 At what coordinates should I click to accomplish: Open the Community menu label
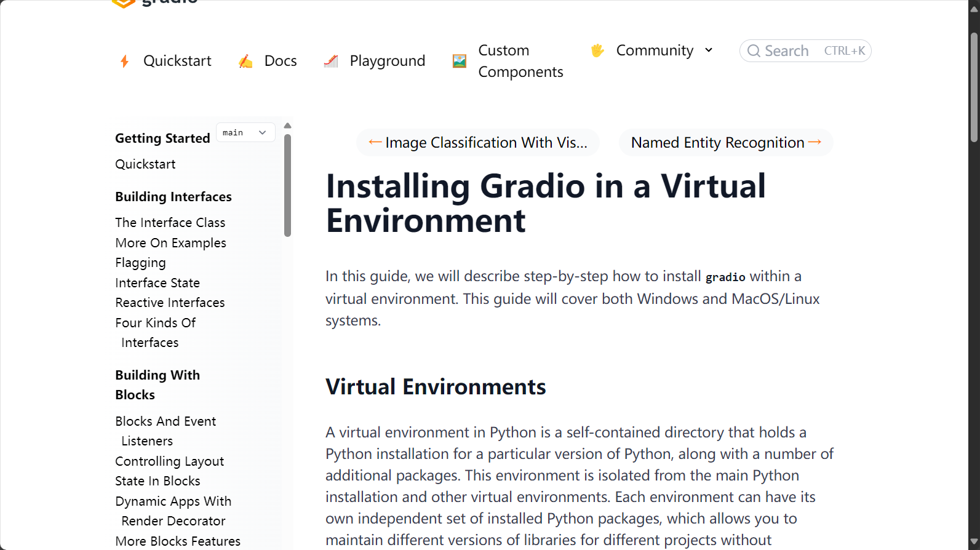(x=655, y=50)
